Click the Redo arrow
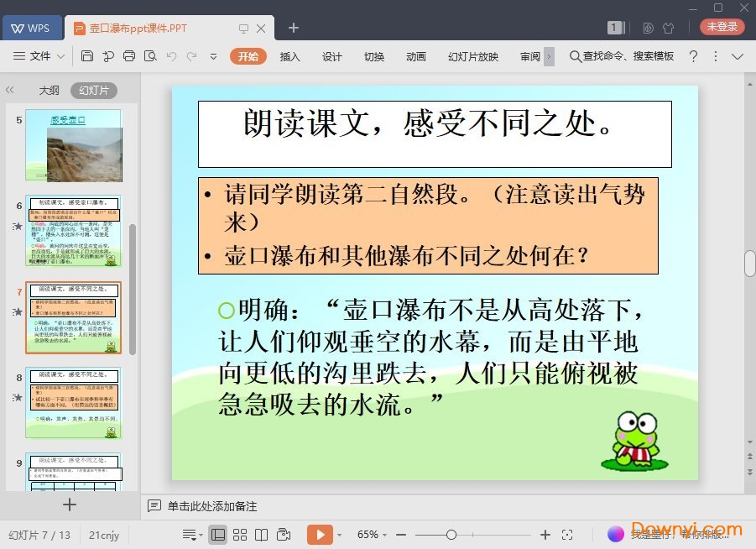Image resolution: width=756 pixels, height=549 pixels. (192, 56)
